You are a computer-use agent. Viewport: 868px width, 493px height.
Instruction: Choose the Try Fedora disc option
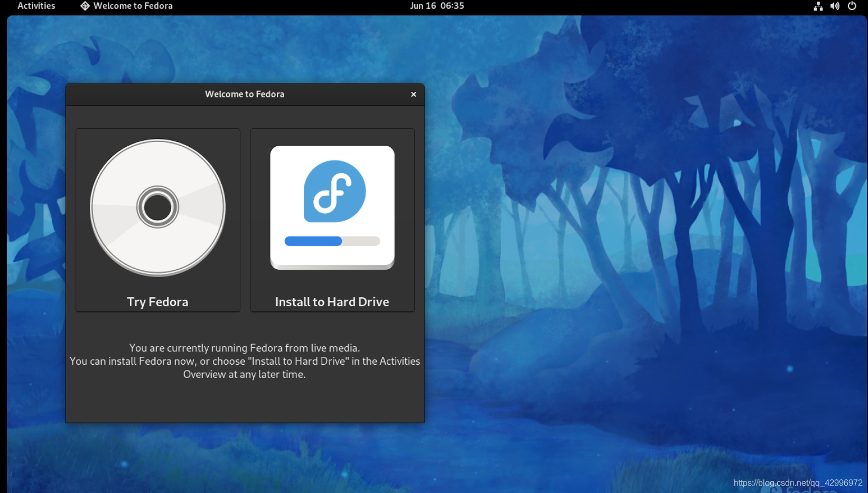(x=158, y=220)
